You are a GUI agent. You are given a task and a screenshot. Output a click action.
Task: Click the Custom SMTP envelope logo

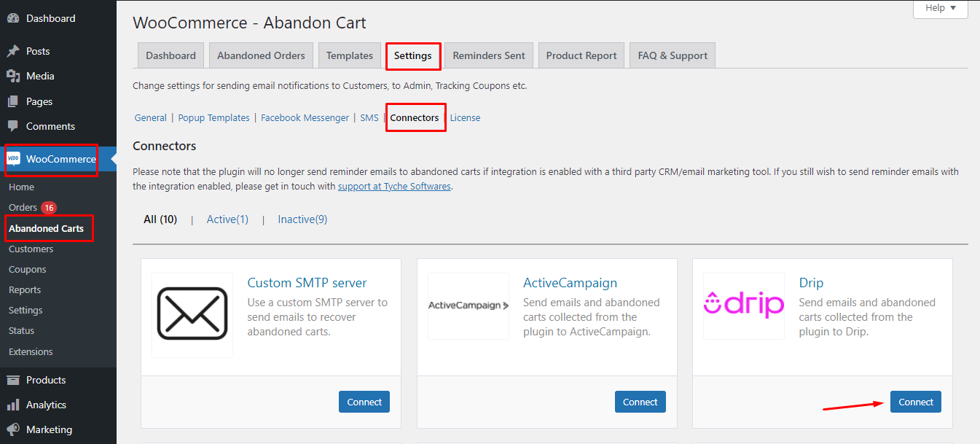coord(192,315)
